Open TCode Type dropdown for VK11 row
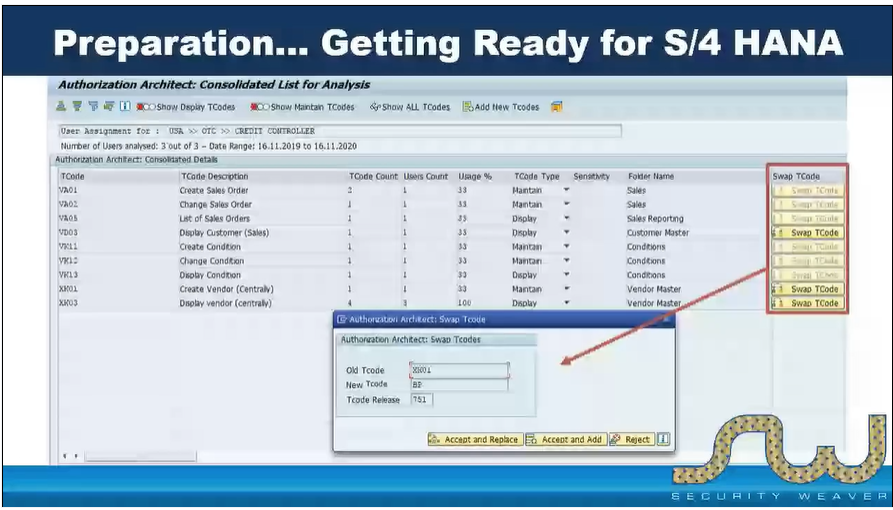 pos(566,247)
